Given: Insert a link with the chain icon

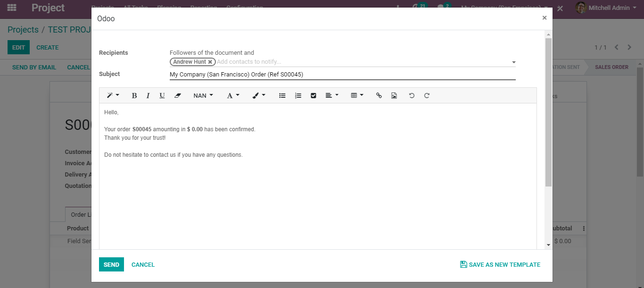Looking at the screenshot, I should [379, 95].
